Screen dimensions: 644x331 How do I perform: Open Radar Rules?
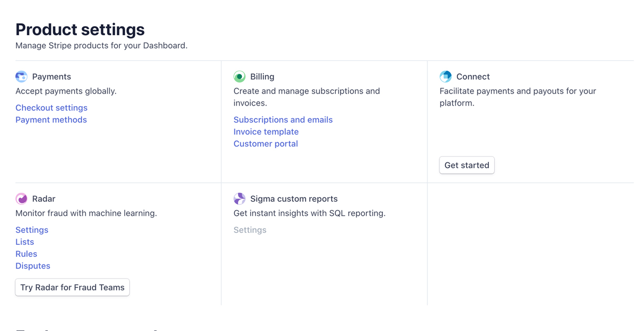[26, 254]
